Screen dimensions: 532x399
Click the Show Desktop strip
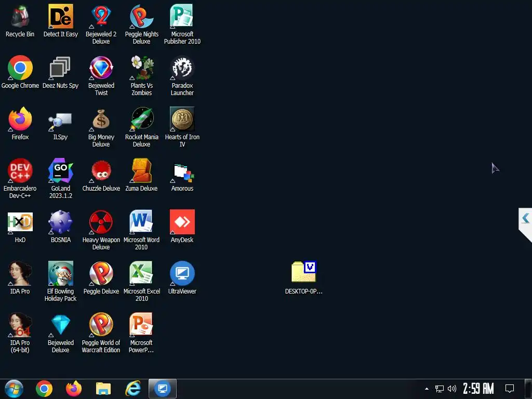(x=528, y=389)
